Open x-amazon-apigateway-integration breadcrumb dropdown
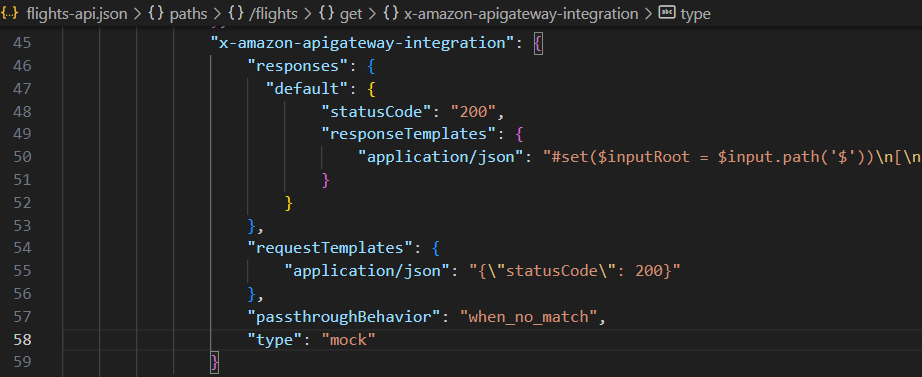The height and width of the screenshot is (377, 922). pyautogui.click(x=521, y=14)
